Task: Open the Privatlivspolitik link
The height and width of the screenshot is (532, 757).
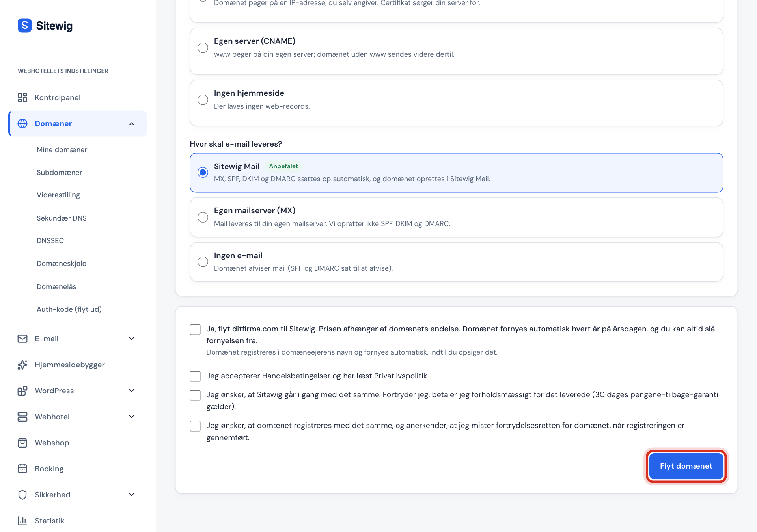Action: click(x=400, y=376)
